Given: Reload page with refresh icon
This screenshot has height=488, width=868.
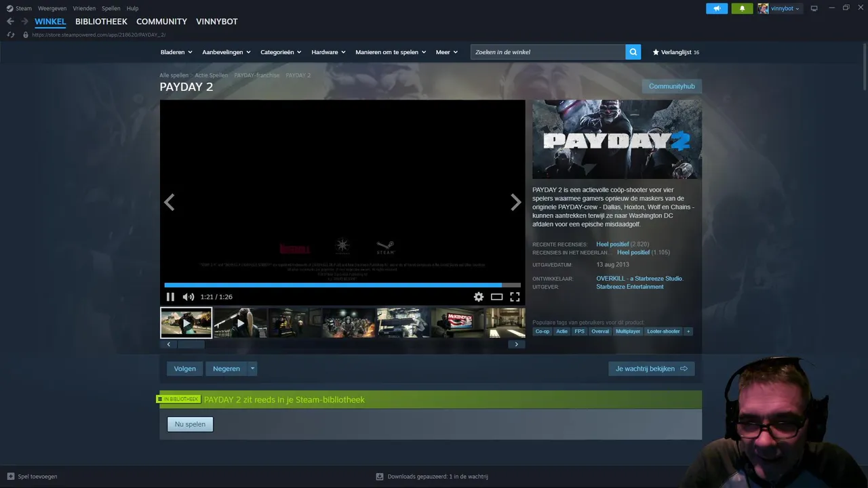Looking at the screenshot, I should point(10,35).
